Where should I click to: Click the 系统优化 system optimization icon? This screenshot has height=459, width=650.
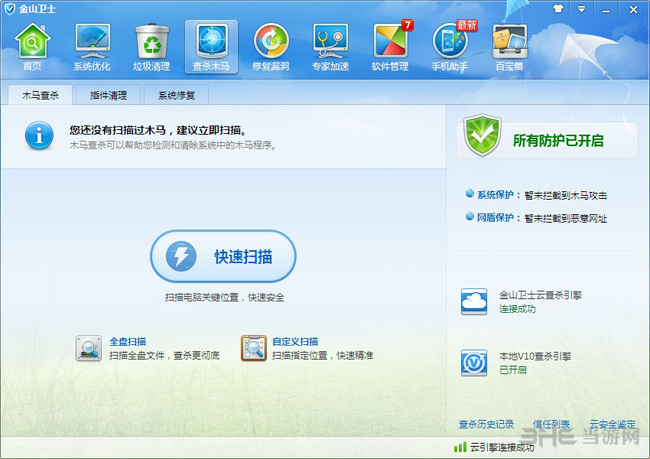(92, 46)
